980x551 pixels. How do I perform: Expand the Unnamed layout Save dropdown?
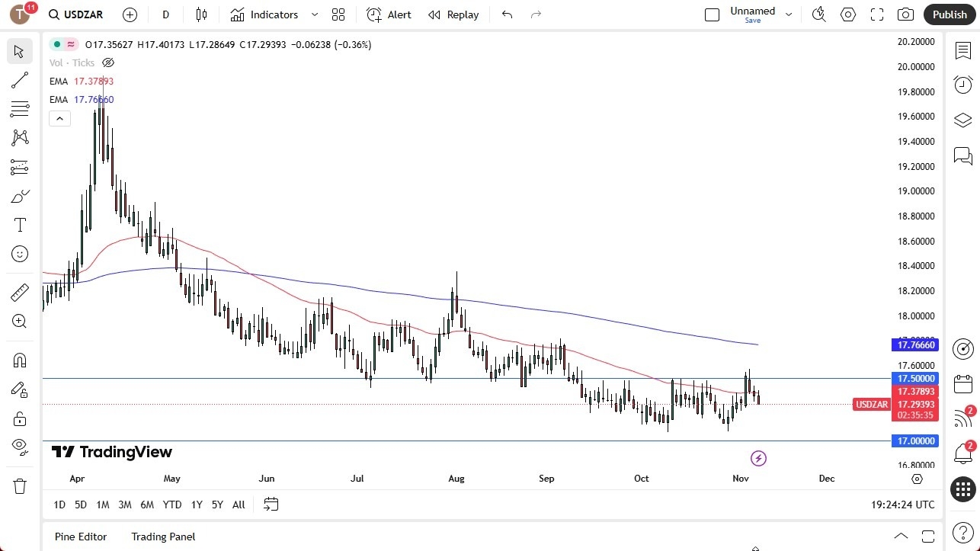[x=789, y=14]
